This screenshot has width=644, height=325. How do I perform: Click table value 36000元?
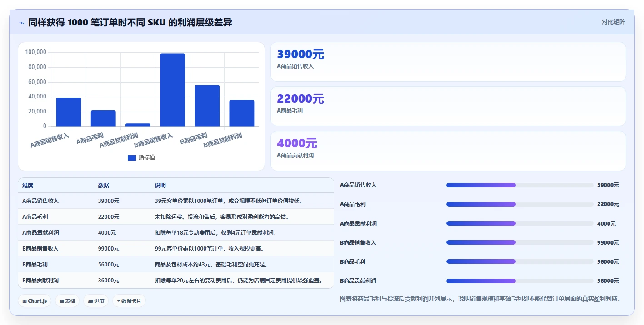tap(109, 280)
